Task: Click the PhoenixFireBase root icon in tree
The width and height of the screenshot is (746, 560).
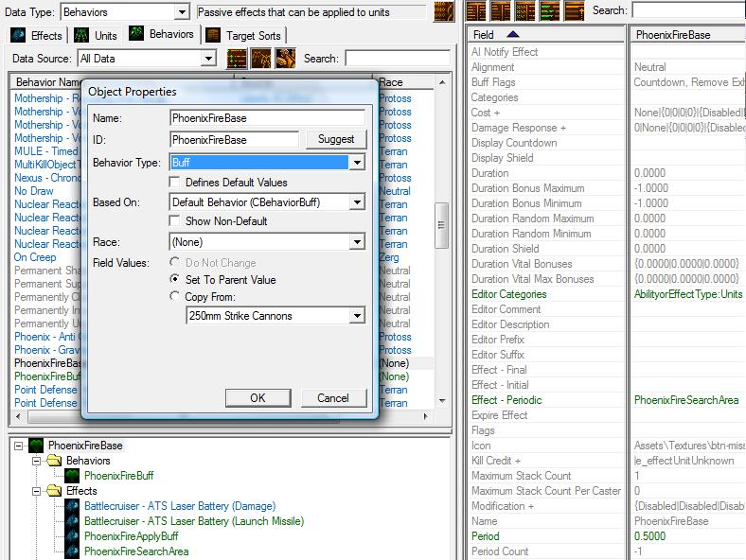Action: 36,446
